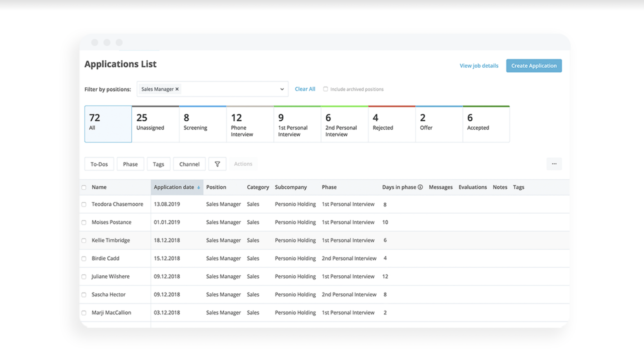Viewport: 644px width, 363px height.
Task: Click the Application date sort arrow
Action: pos(199,188)
